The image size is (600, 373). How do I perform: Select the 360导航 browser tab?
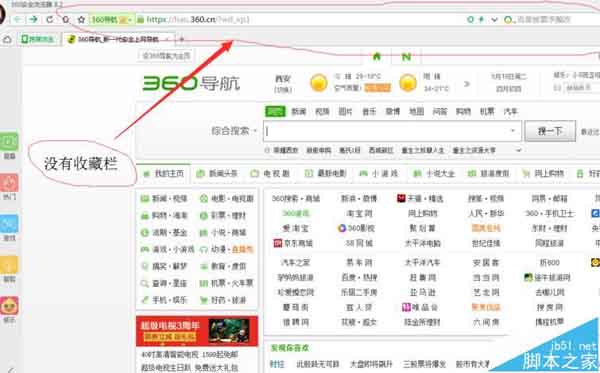click(x=118, y=39)
